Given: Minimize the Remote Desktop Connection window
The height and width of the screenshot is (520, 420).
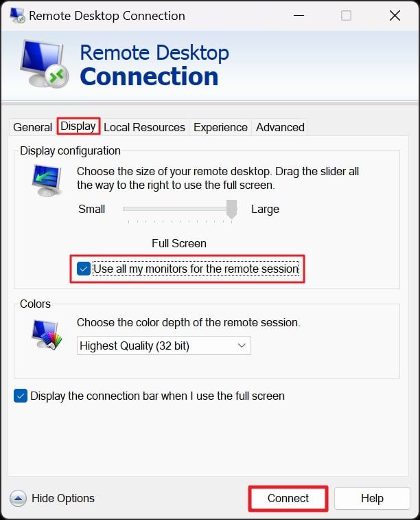Looking at the screenshot, I should (x=299, y=16).
